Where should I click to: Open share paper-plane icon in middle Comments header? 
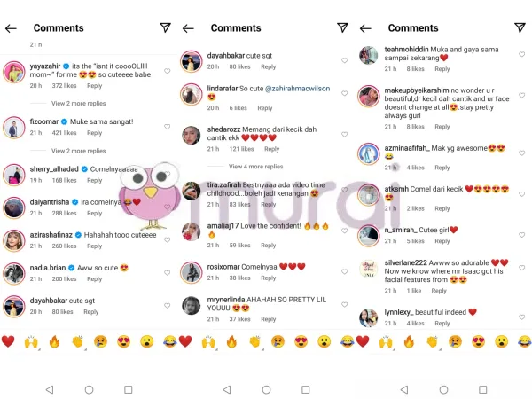[342, 27]
